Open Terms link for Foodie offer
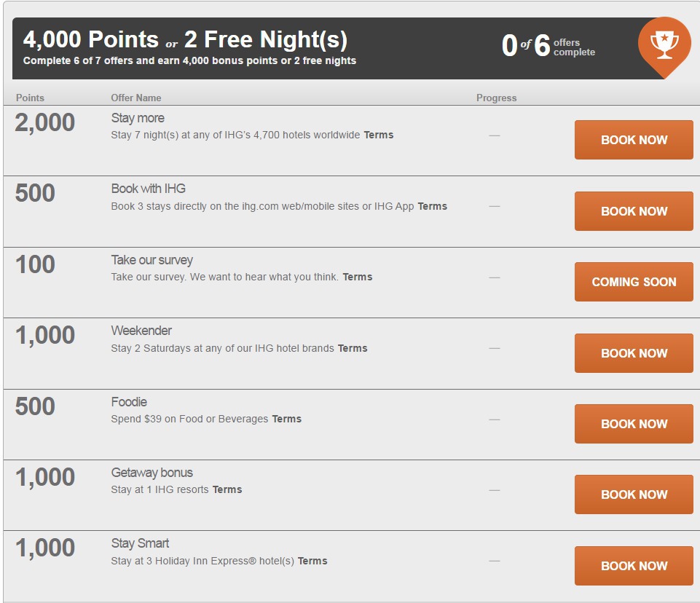This screenshot has height=603, width=700. [286, 419]
